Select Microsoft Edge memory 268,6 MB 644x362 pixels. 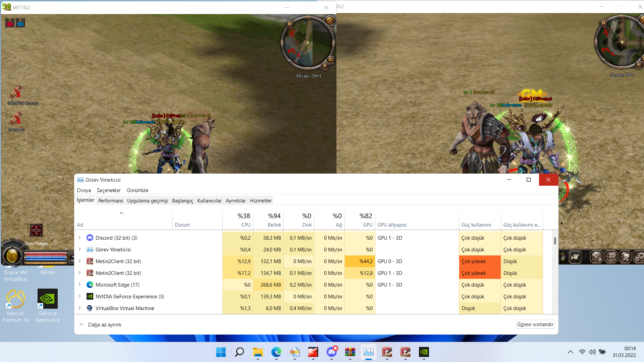[268, 285]
